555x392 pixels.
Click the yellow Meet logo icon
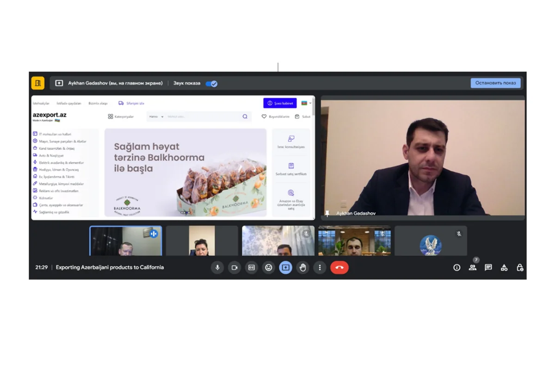(x=38, y=83)
